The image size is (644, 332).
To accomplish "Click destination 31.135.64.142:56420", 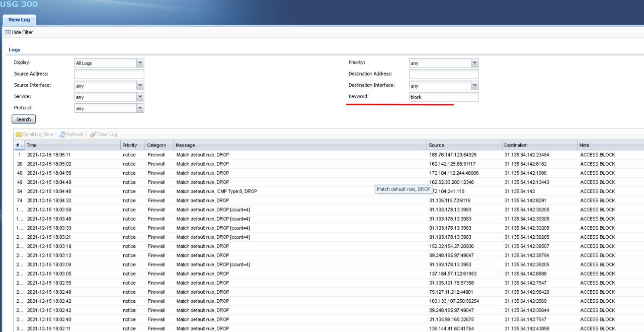I will 527,292.
